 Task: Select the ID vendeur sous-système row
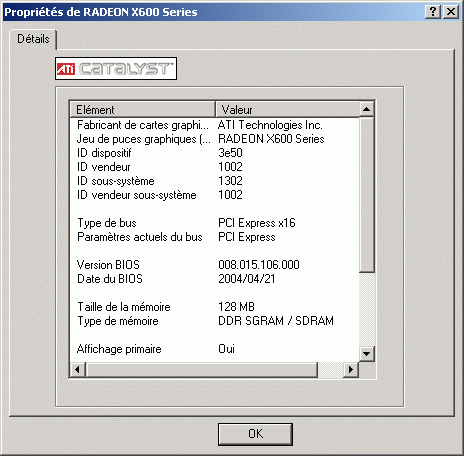[215, 195]
